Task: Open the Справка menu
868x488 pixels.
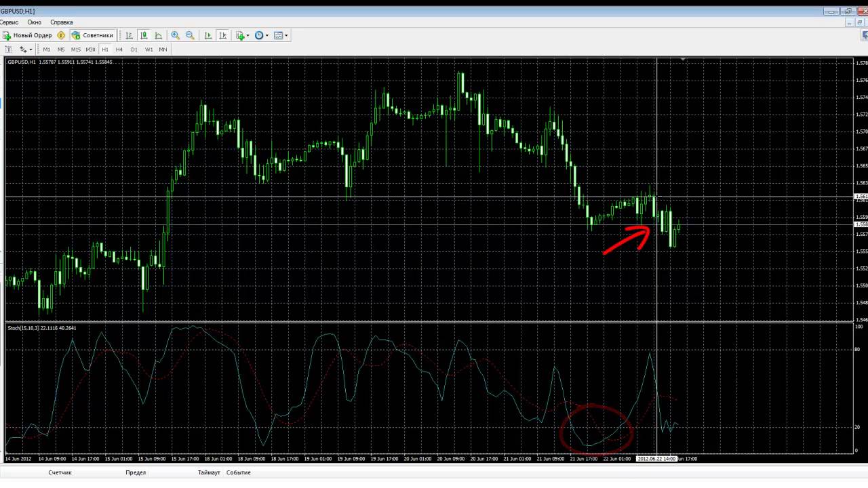Action: point(62,22)
